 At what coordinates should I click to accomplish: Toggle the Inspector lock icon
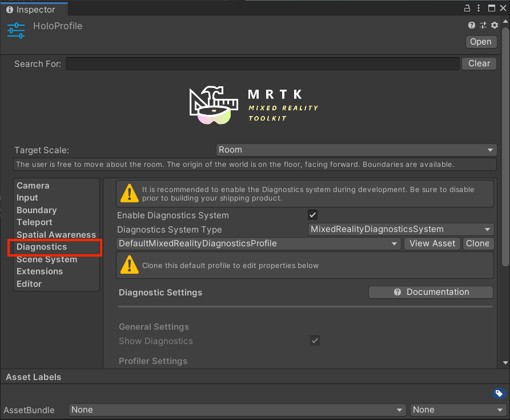(467, 8)
